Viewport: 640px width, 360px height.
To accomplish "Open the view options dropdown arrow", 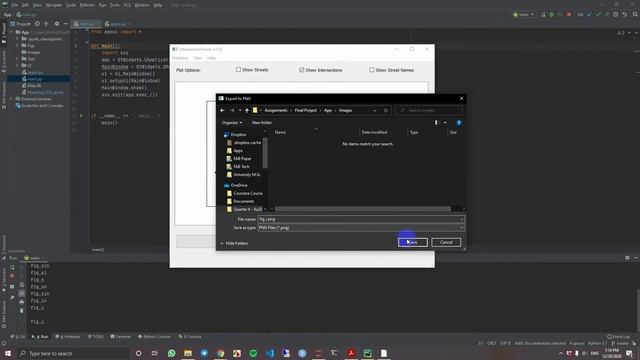I will pos(445,122).
